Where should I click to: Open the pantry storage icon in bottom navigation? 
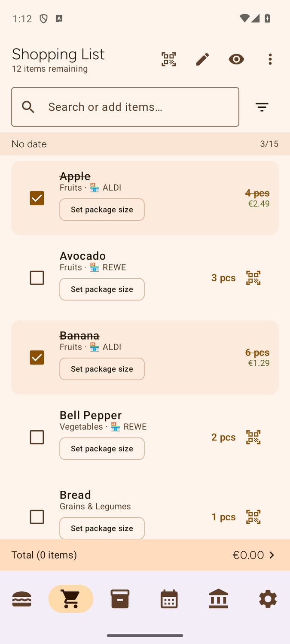120,598
